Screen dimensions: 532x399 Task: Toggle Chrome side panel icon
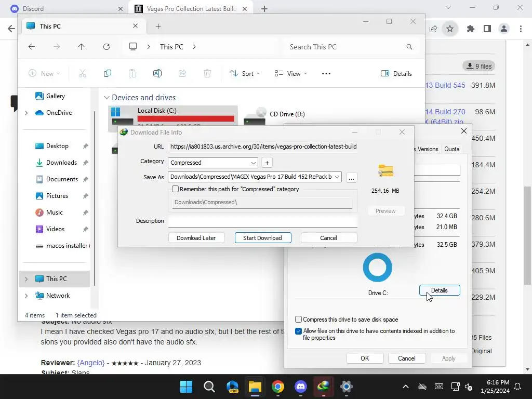point(487,29)
